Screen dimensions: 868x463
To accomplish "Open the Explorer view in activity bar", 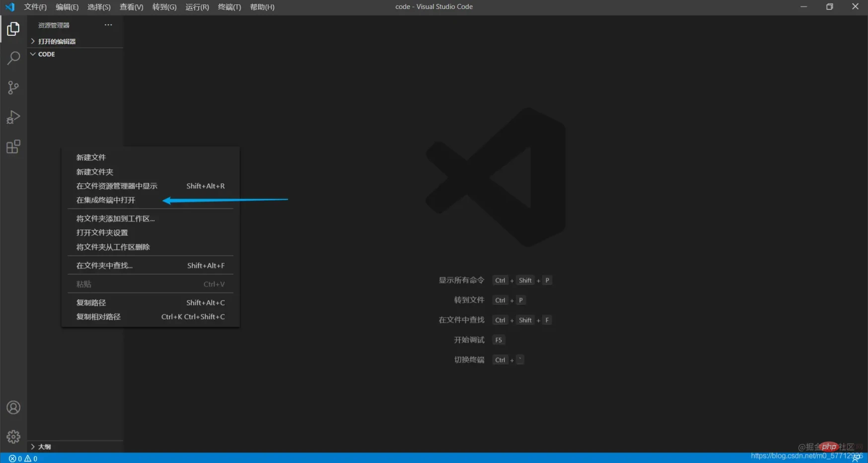I will pyautogui.click(x=13, y=29).
